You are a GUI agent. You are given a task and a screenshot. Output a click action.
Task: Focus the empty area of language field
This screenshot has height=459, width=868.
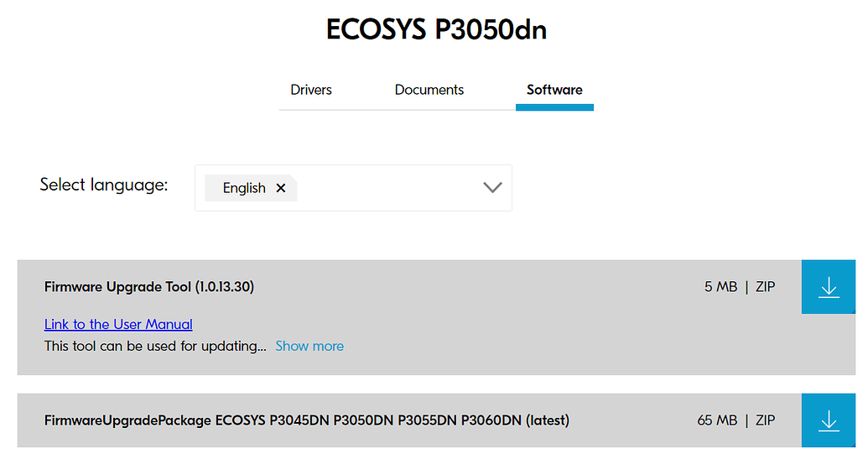pos(386,188)
